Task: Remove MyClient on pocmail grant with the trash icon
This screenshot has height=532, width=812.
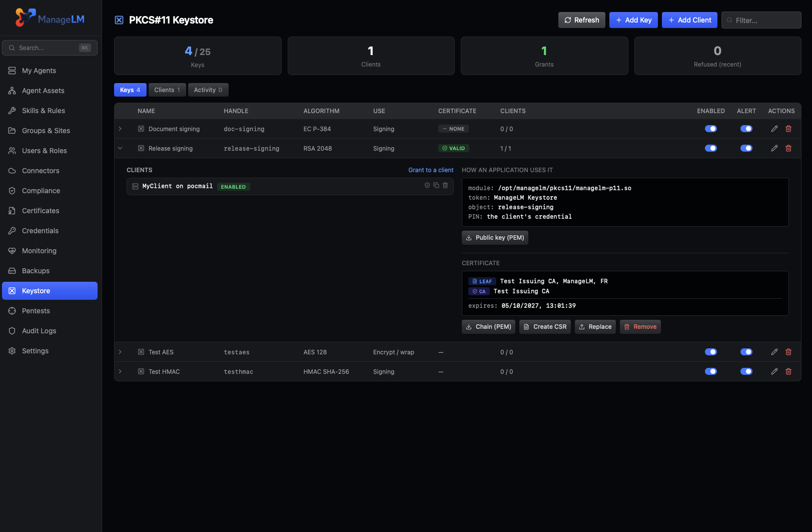Action: [445, 185]
